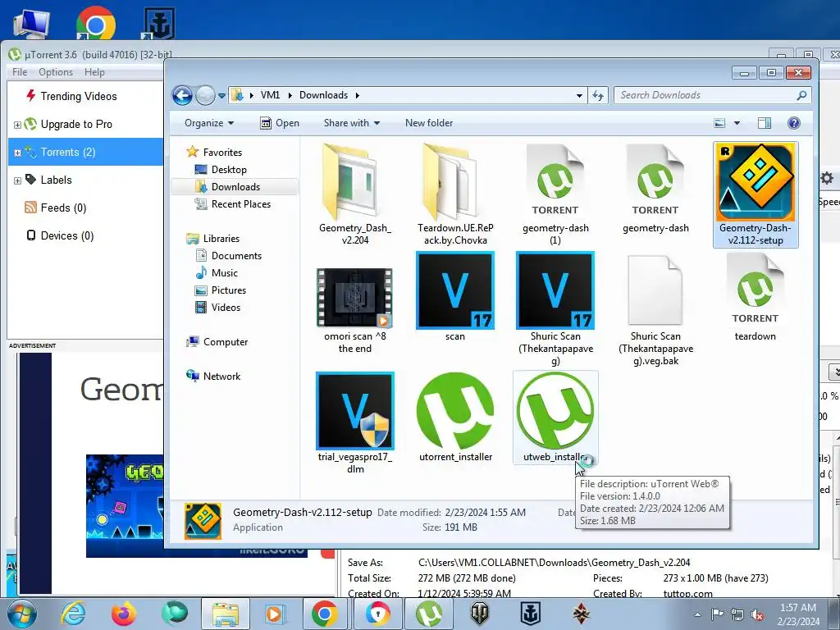Viewport: 840px width, 630px height.
Task: Toggle the preview pane button
Action: click(765, 123)
